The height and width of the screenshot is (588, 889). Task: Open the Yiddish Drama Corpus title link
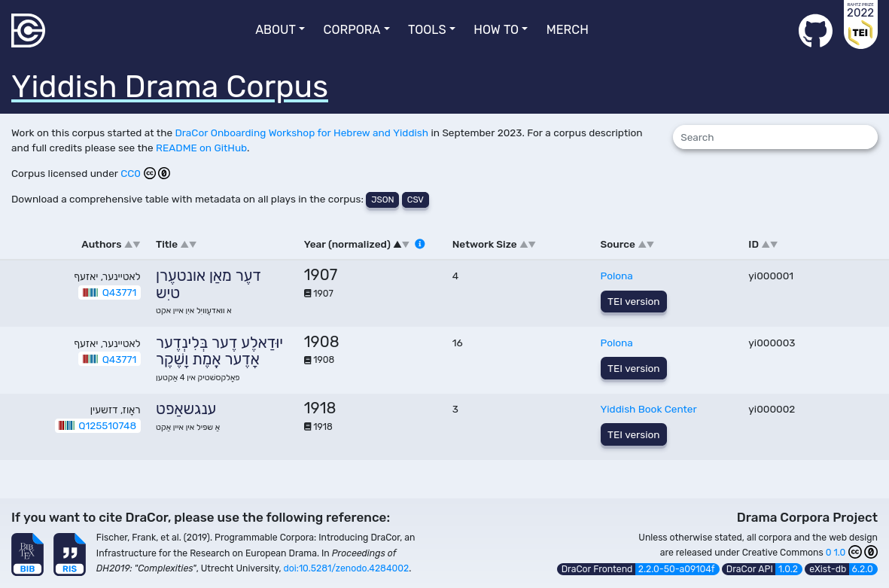tap(169, 87)
